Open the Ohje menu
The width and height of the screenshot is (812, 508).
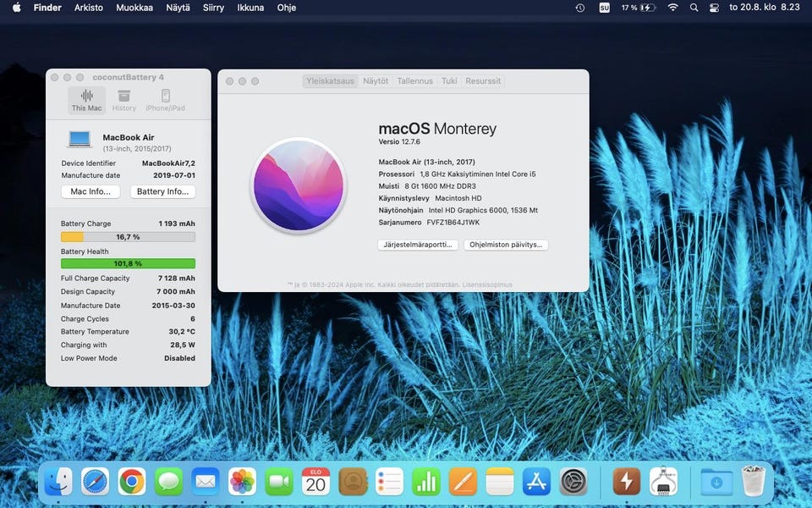(287, 8)
